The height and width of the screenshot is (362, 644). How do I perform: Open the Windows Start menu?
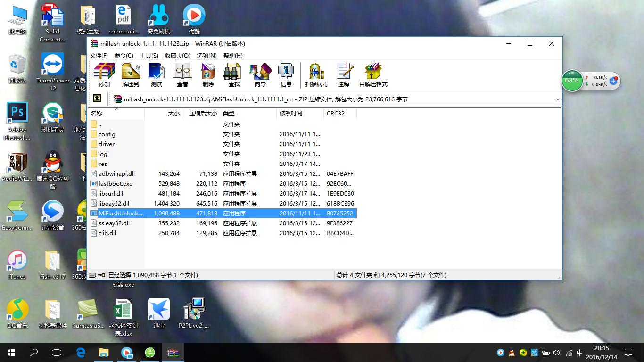pyautogui.click(x=11, y=352)
